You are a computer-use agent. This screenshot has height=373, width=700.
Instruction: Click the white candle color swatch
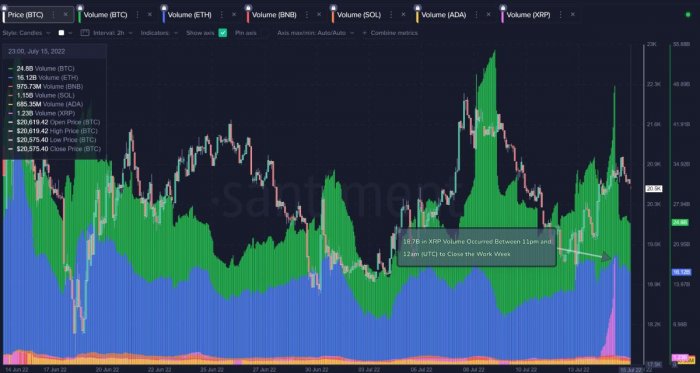click(x=62, y=33)
